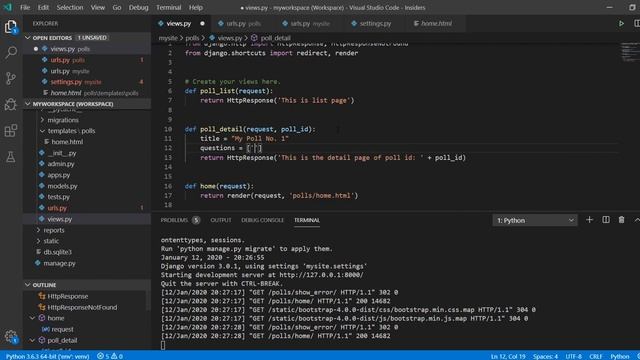
Task: Open the Debug view in activity bar
Action: [11, 104]
